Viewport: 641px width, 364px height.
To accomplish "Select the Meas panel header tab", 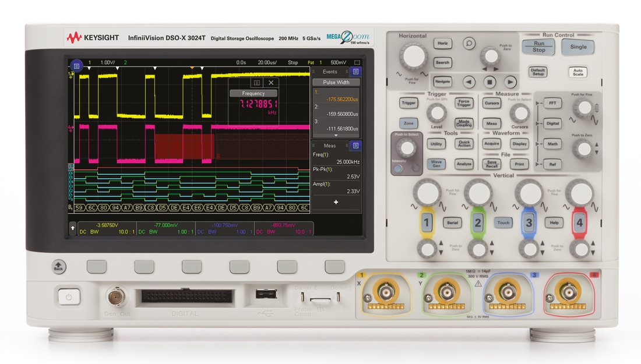I will (331, 144).
